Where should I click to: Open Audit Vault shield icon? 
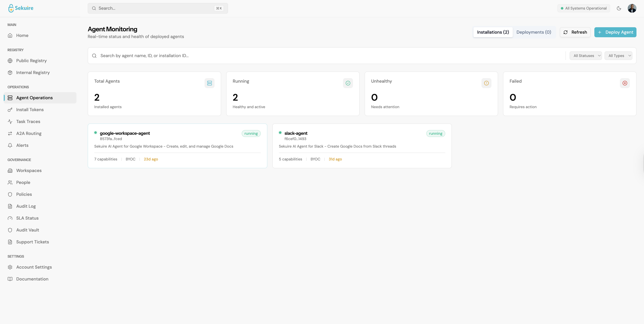(x=10, y=230)
